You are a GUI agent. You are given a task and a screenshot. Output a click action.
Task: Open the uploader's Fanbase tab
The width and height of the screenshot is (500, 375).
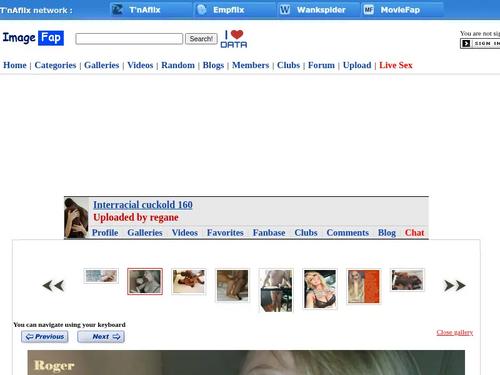tap(269, 233)
